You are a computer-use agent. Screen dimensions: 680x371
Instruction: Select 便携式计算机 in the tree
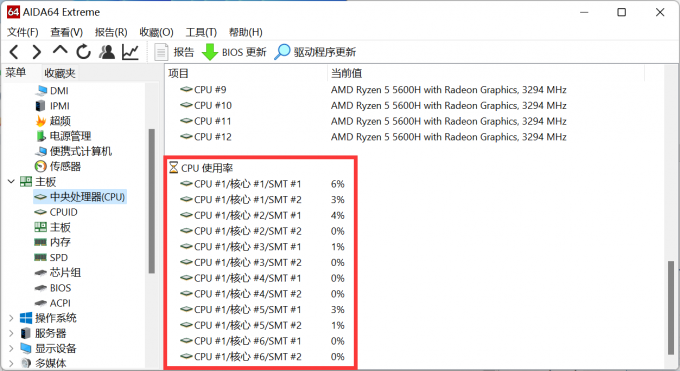coord(74,151)
